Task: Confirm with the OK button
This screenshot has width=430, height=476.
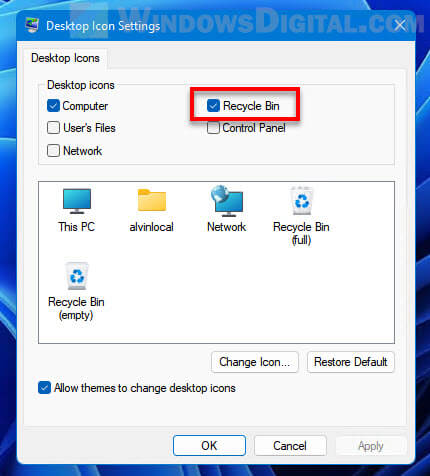Action: coord(209,445)
